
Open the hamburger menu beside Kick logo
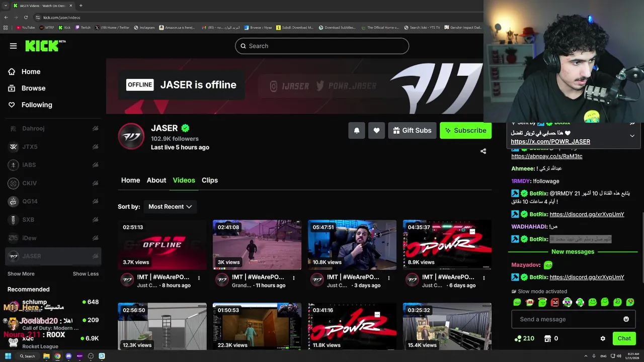point(13,46)
